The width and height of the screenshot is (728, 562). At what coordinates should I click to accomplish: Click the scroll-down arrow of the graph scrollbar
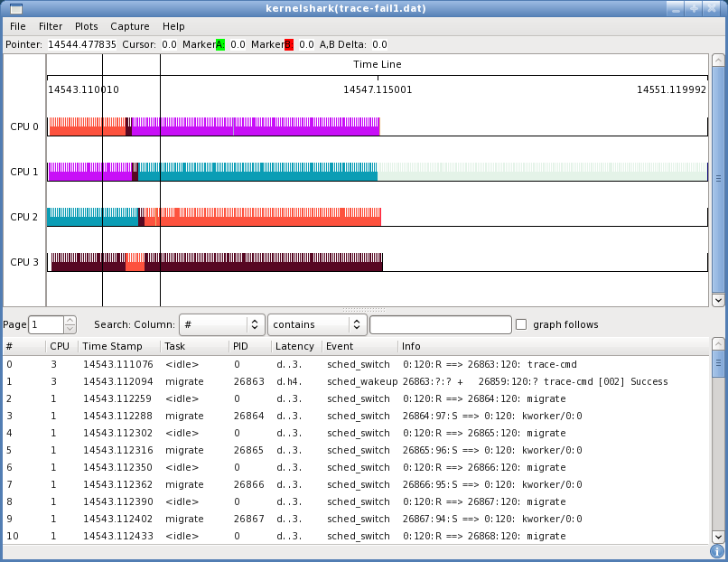pyautogui.click(x=718, y=300)
